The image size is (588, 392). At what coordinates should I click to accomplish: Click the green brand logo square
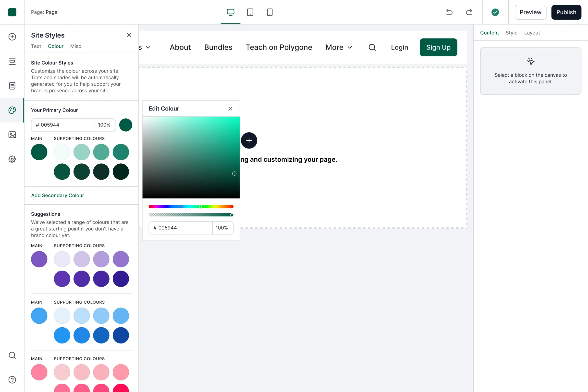coord(12,12)
